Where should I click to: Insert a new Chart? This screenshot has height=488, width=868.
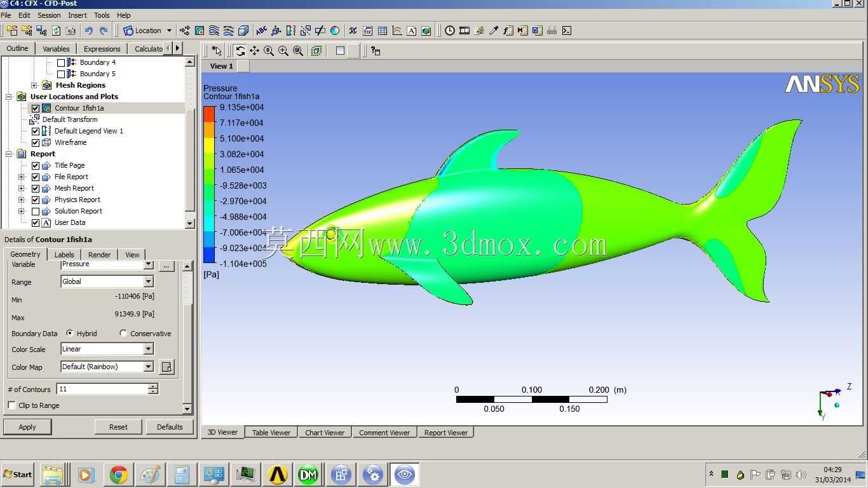click(x=397, y=30)
